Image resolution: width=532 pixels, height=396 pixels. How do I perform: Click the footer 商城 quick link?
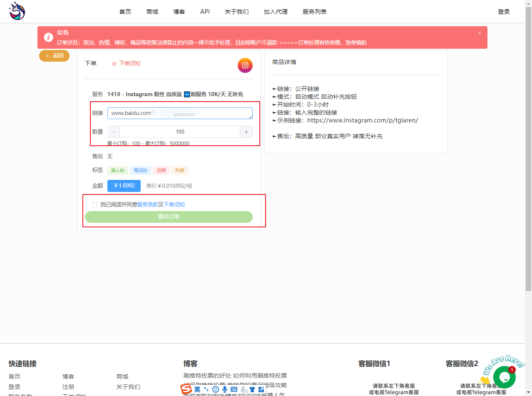click(x=122, y=376)
